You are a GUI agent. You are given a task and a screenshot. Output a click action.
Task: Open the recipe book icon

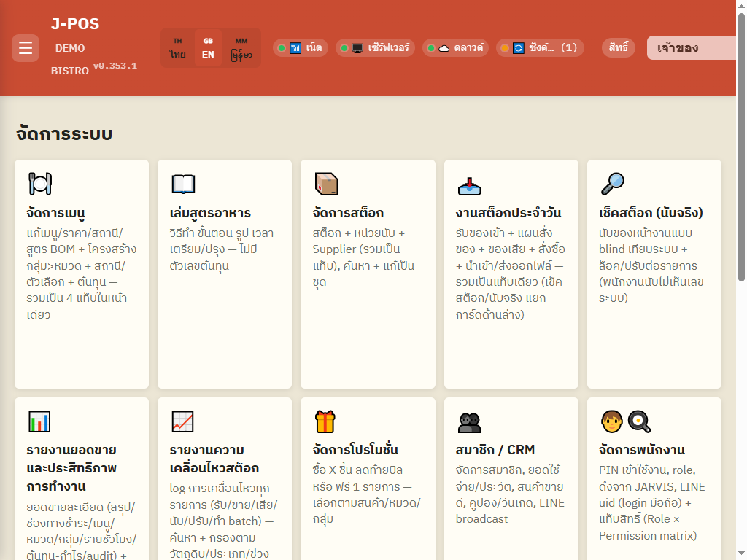pos(183,184)
